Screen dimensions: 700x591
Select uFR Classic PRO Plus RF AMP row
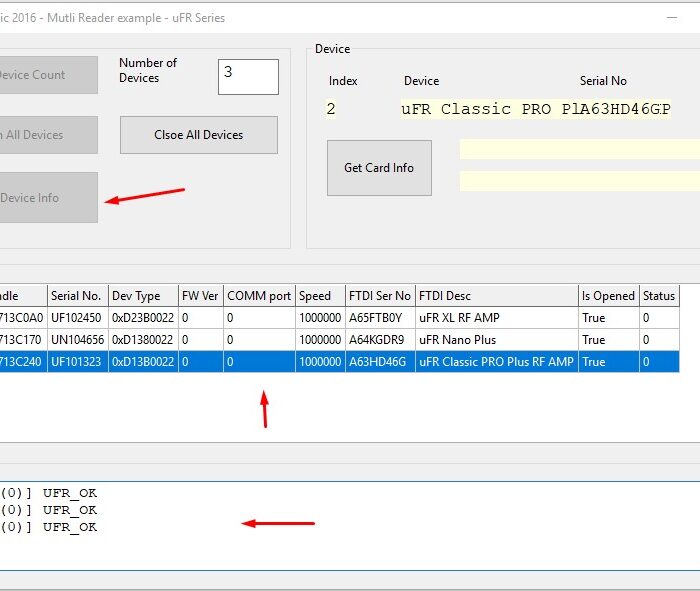coord(339,362)
